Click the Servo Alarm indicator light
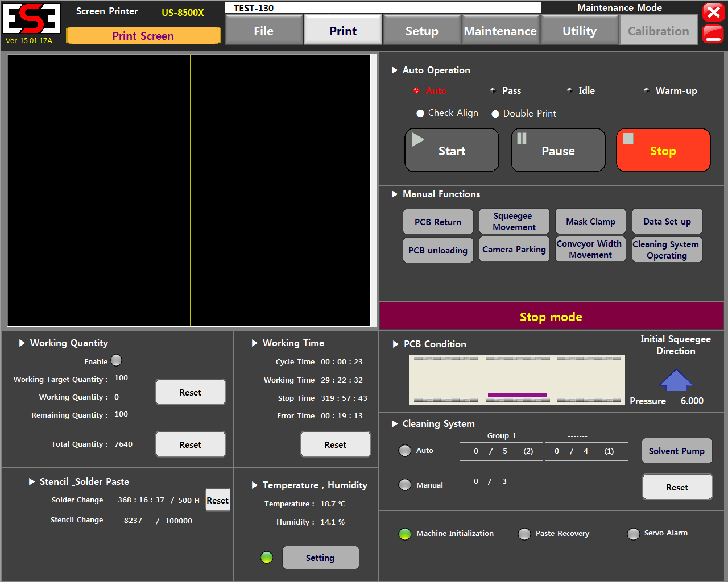 point(633,534)
